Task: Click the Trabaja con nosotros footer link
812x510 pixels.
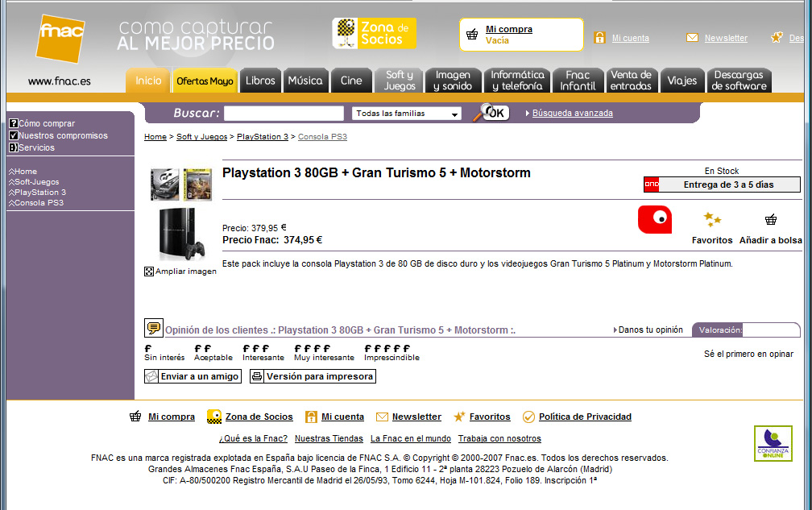Action: coord(499,438)
